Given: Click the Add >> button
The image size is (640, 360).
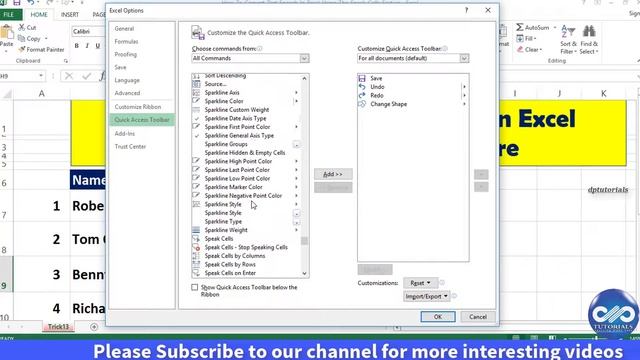Looking at the screenshot, I should click(333, 174).
